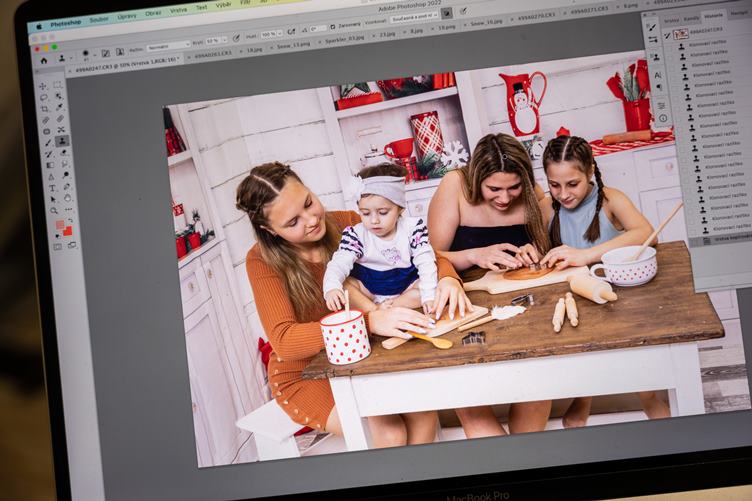Image resolution: width=752 pixels, height=501 pixels.
Task: Open the Kryt opacity slider dropdown
Action: [x=225, y=40]
